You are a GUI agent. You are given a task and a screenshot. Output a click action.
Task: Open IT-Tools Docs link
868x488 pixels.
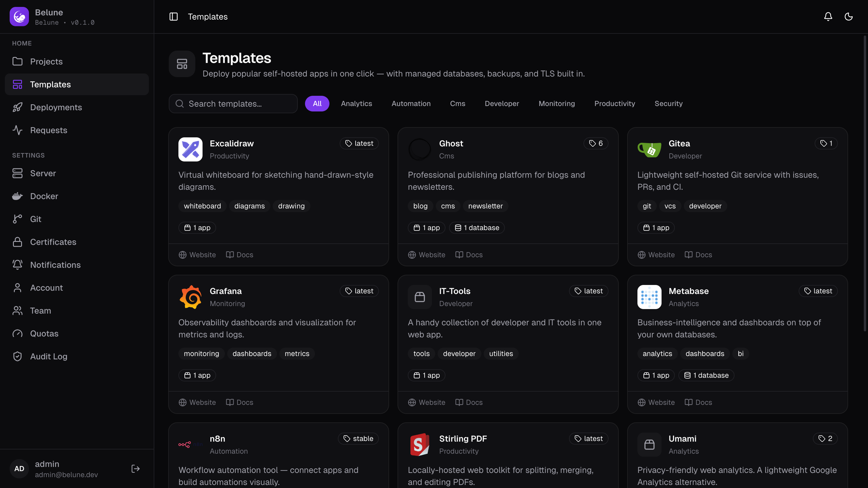469,402
